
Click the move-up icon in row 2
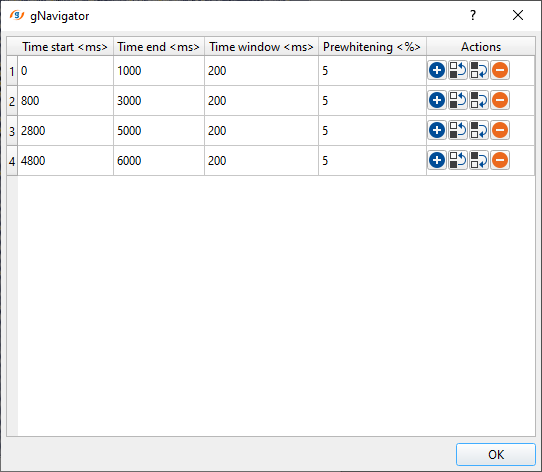[458, 100]
